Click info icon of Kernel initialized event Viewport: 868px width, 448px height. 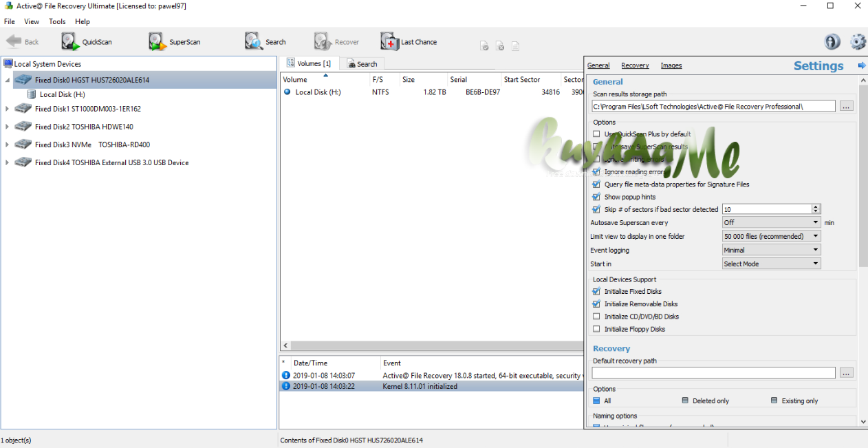click(286, 386)
